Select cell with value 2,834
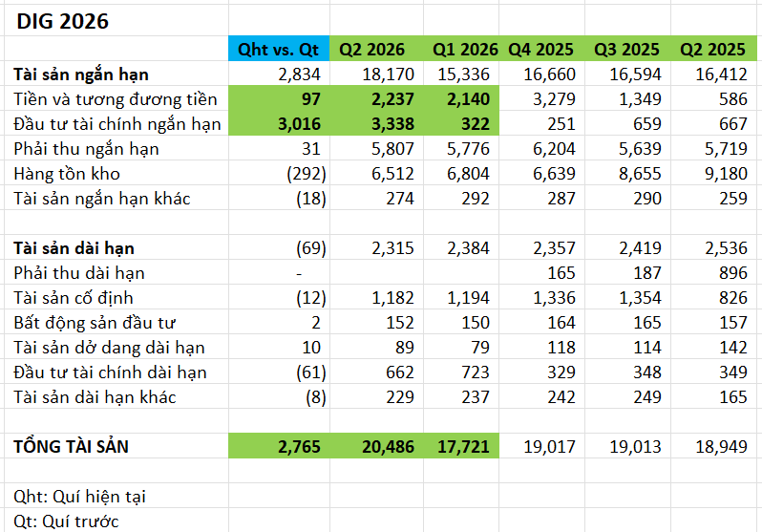 tap(279, 74)
